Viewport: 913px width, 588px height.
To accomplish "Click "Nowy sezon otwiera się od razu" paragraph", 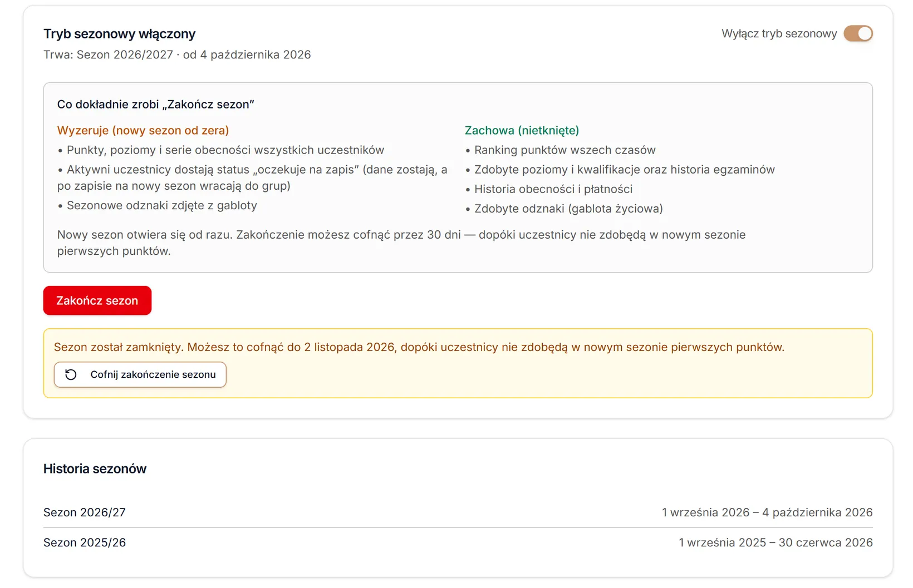I will (401, 243).
